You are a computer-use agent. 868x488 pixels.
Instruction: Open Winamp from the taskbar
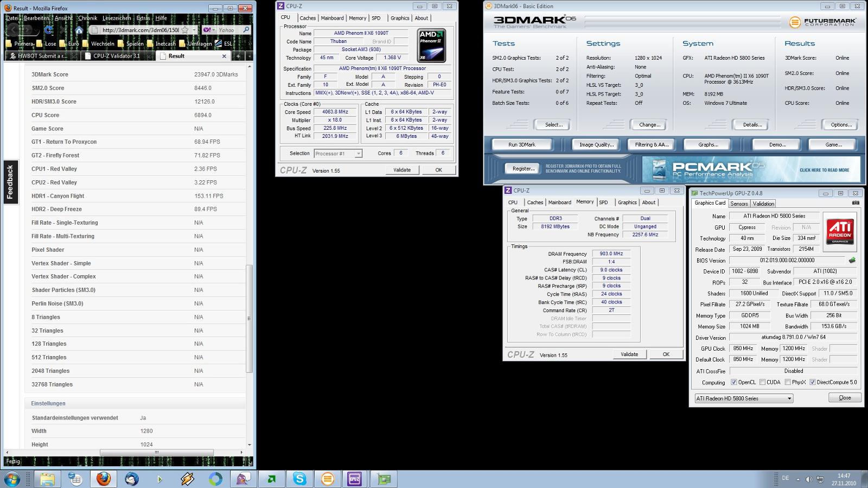coord(188,479)
